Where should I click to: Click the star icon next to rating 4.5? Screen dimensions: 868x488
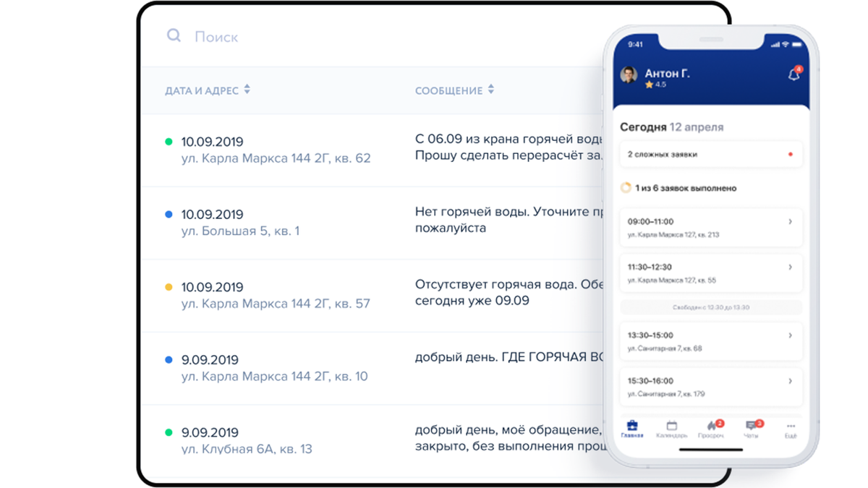point(650,85)
